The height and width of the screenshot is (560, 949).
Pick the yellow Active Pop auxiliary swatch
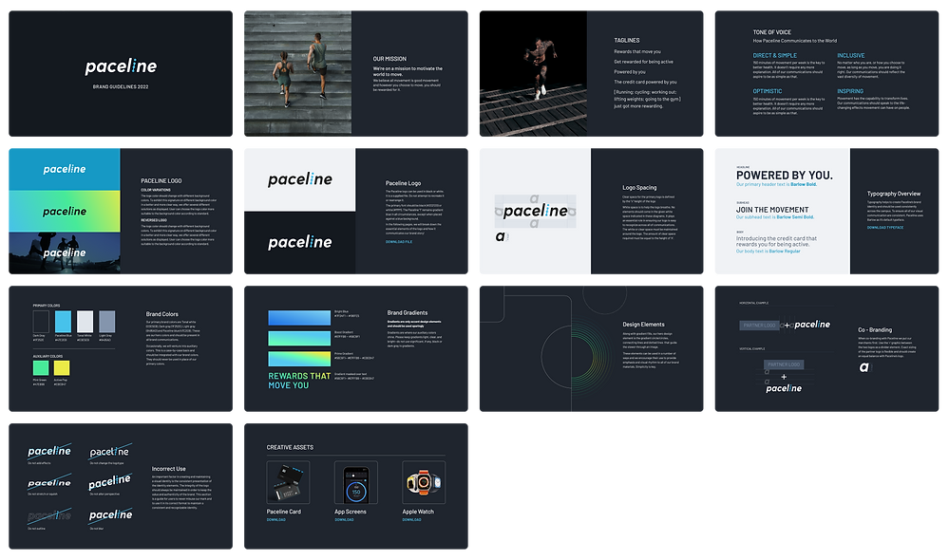[62, 367]
